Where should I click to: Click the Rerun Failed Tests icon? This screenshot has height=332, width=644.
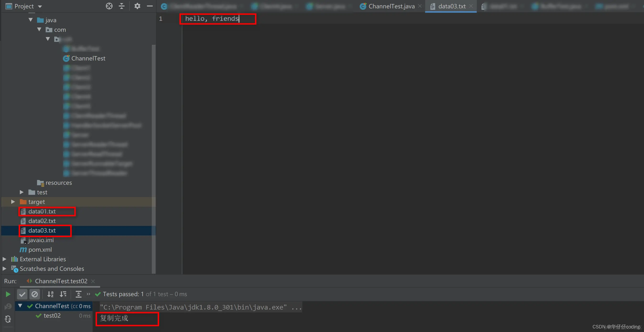pyautogui.click(x=8, y=306)
